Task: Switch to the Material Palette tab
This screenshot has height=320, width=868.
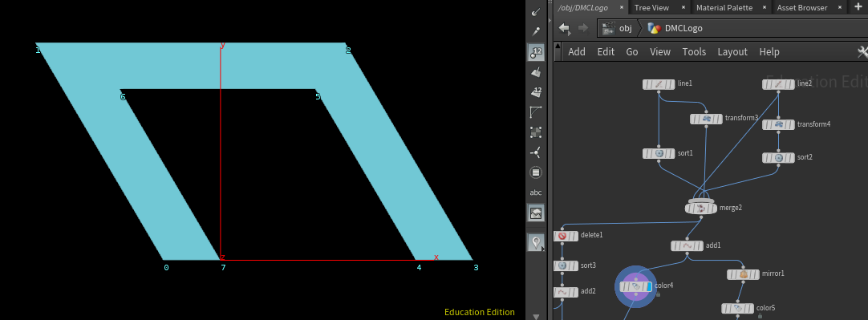Action: 724,7
